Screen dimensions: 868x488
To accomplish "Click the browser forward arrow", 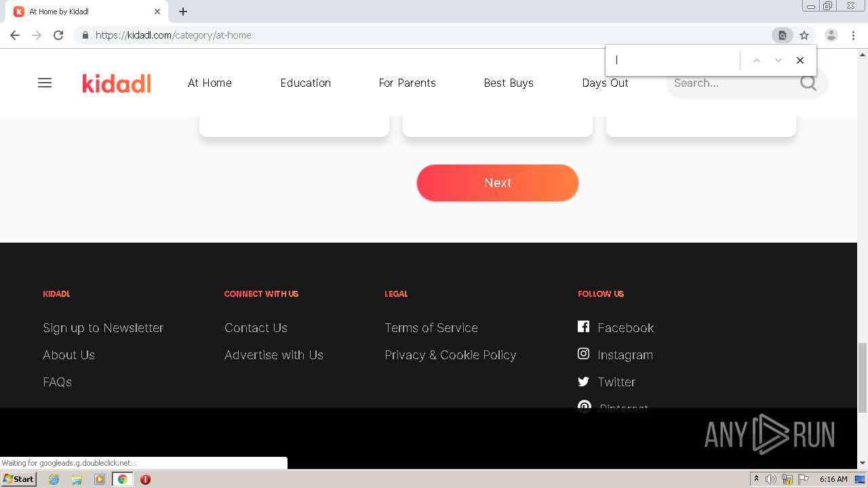I will click(37, 35).
